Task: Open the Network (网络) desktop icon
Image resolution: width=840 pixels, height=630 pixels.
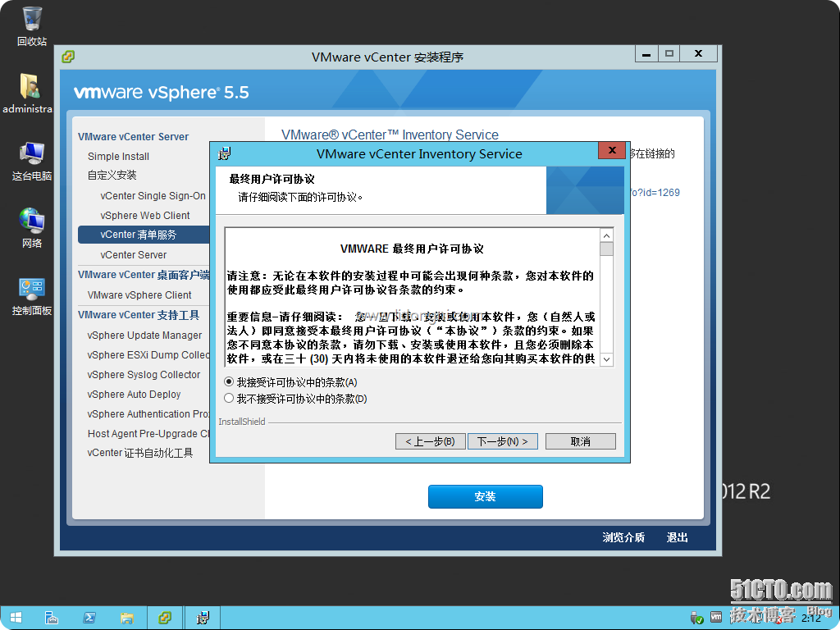Action: (x=32, y=228)
